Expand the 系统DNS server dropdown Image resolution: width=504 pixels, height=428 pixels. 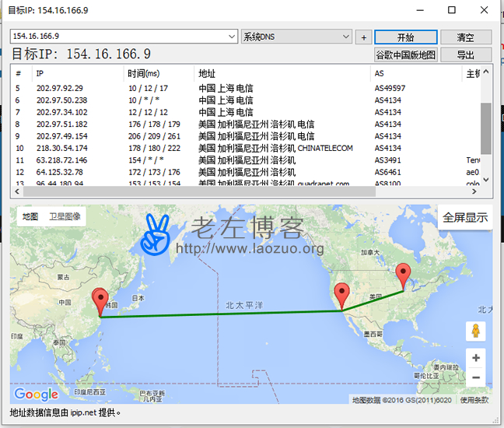click(x=346, y=37)
